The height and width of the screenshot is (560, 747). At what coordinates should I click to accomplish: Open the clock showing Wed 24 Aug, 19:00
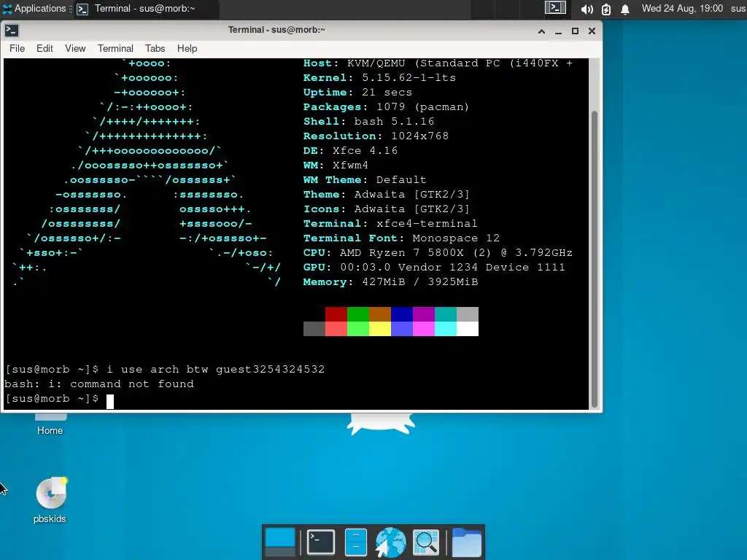[x=682, y=9]
